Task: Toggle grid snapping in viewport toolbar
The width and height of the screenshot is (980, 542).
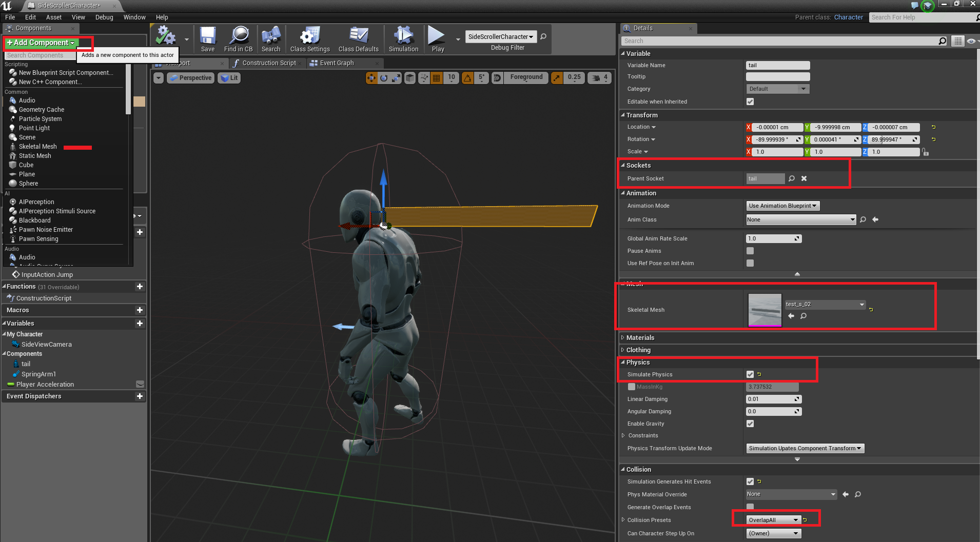Action: coord(437,78)
